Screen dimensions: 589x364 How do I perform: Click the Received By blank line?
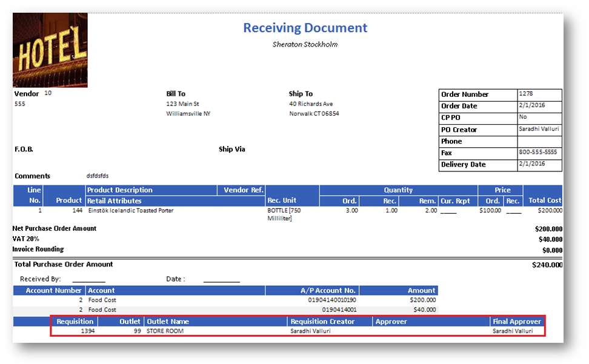tap(88, 280)
